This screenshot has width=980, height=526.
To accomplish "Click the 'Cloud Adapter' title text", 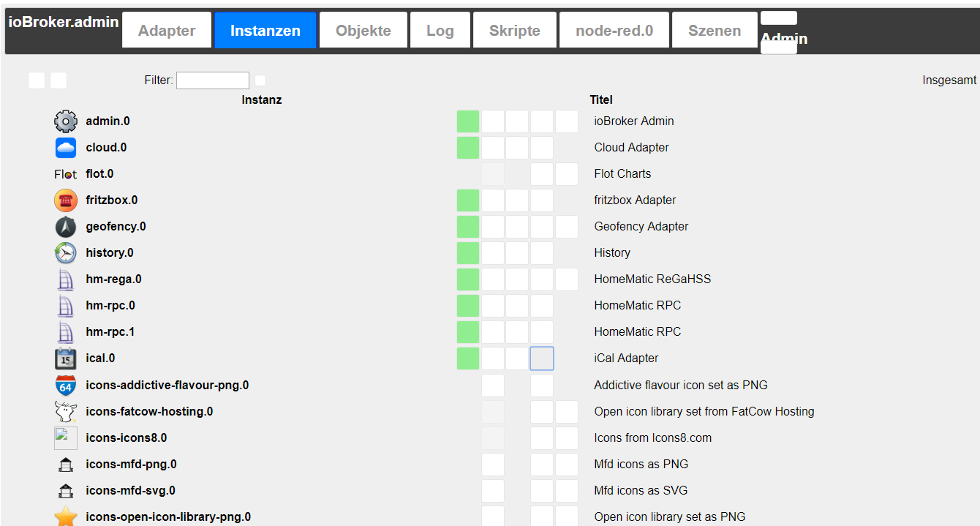I will pos(631,148).
